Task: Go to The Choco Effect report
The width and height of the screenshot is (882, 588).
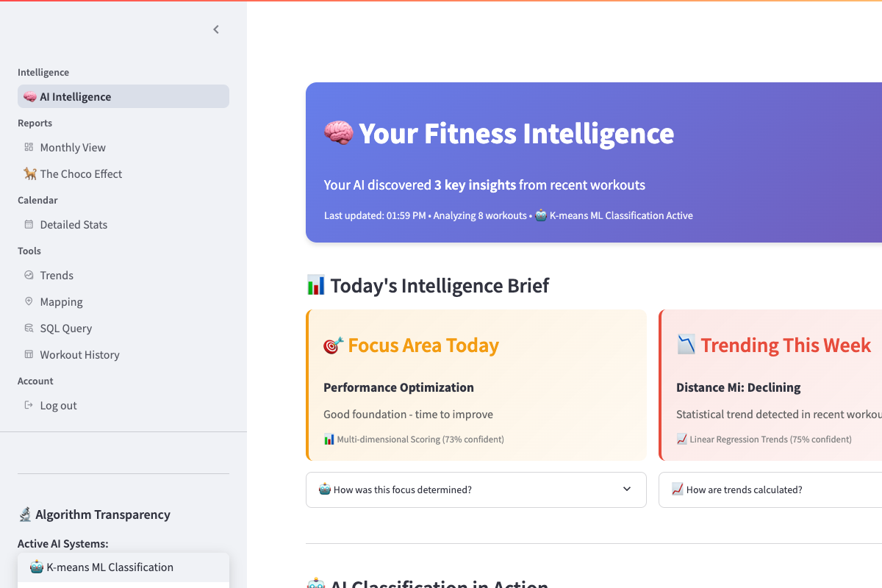Action: pyautogui.click(x=81, y=173)
